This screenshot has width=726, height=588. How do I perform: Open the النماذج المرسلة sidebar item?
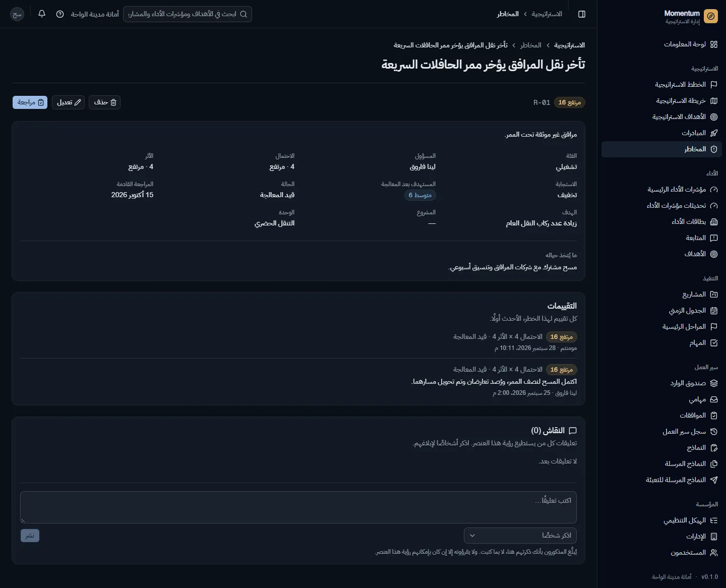pyautogui.click(x=661, y=464)
